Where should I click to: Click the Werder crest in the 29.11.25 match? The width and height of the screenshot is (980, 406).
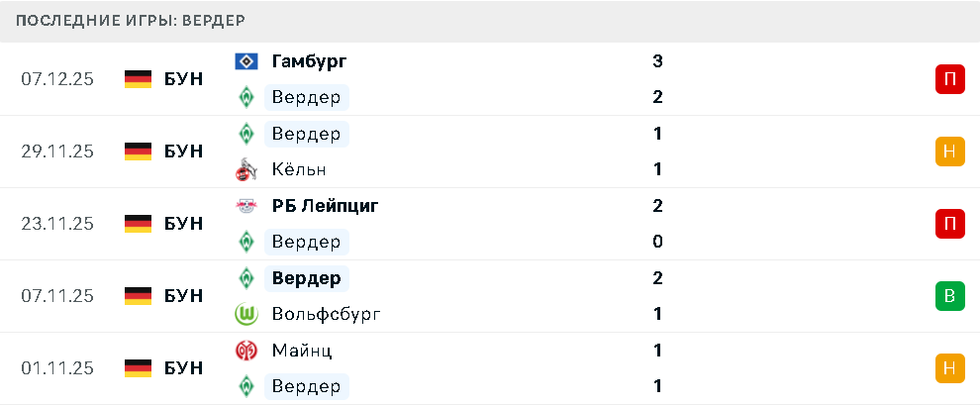(x=245, y=134)
